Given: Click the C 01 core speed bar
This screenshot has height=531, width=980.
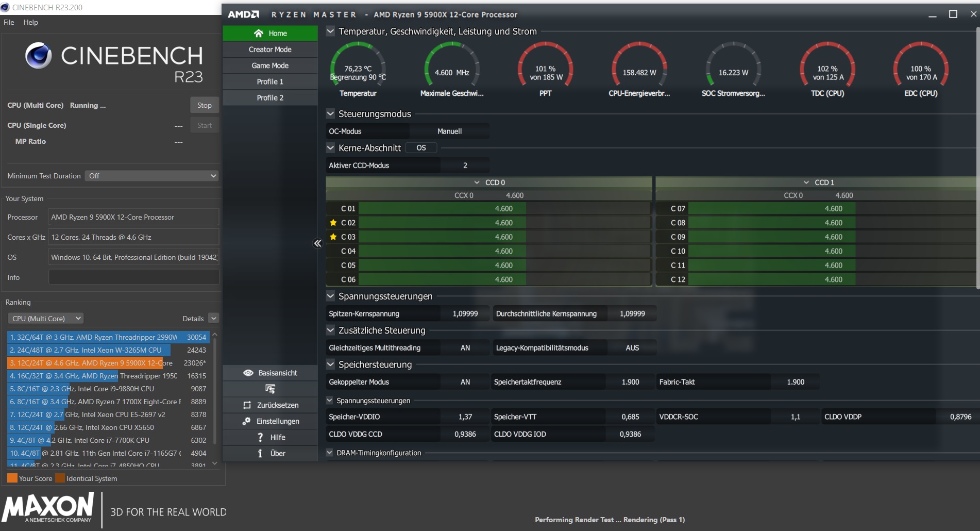Looking at the screenshot, I should [504, 209].
